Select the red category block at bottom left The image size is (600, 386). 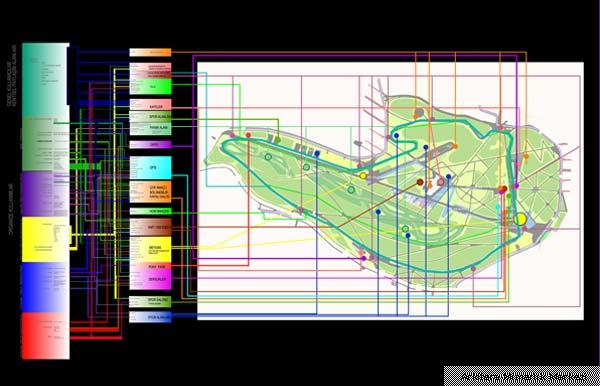[x=46, y=336]
